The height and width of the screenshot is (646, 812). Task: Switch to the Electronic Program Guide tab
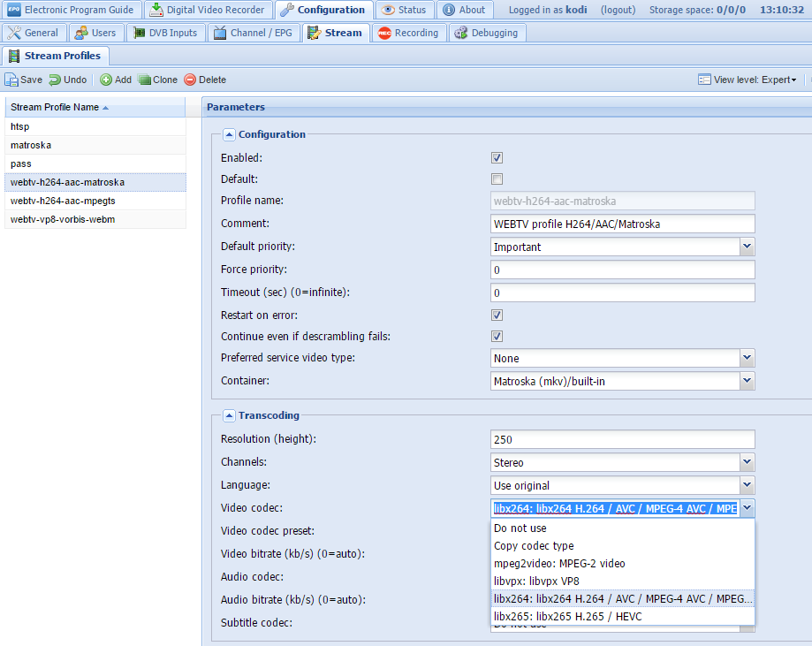point(71,10)
